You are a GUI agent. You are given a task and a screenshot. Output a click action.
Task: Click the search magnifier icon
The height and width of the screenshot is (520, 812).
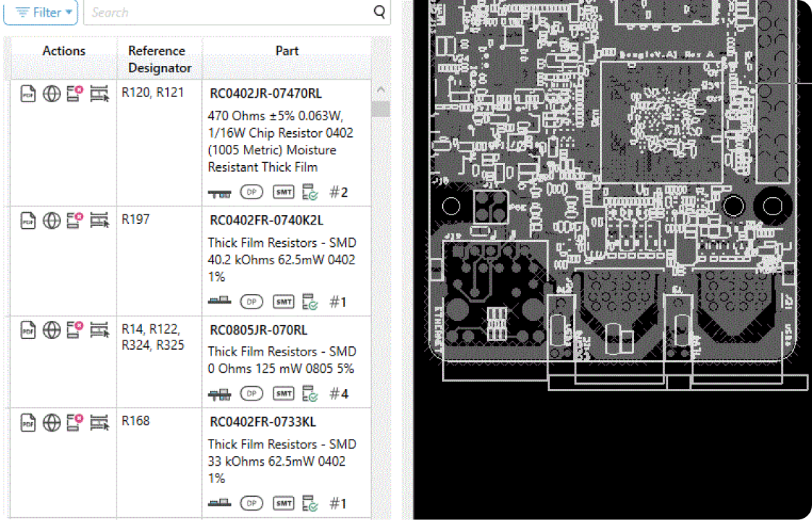[x=379, y=12]
